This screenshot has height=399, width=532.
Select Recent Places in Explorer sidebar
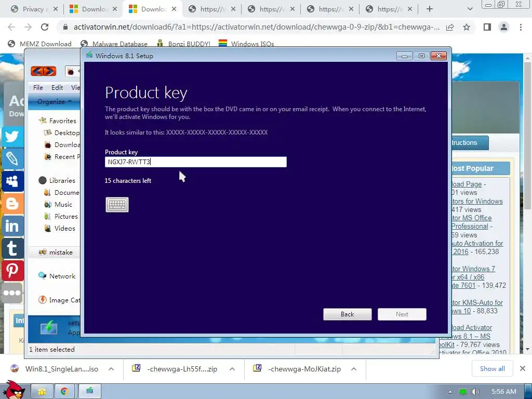(62, 157)
